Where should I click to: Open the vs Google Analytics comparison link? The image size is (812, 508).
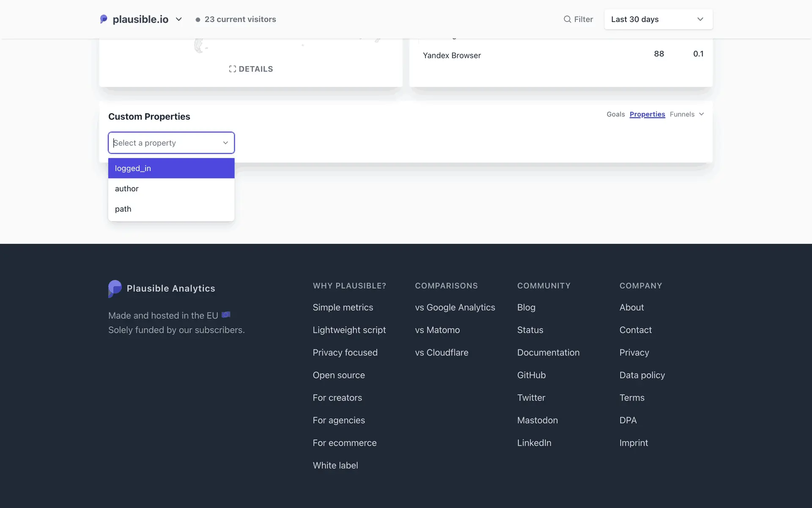click(455, 307)
